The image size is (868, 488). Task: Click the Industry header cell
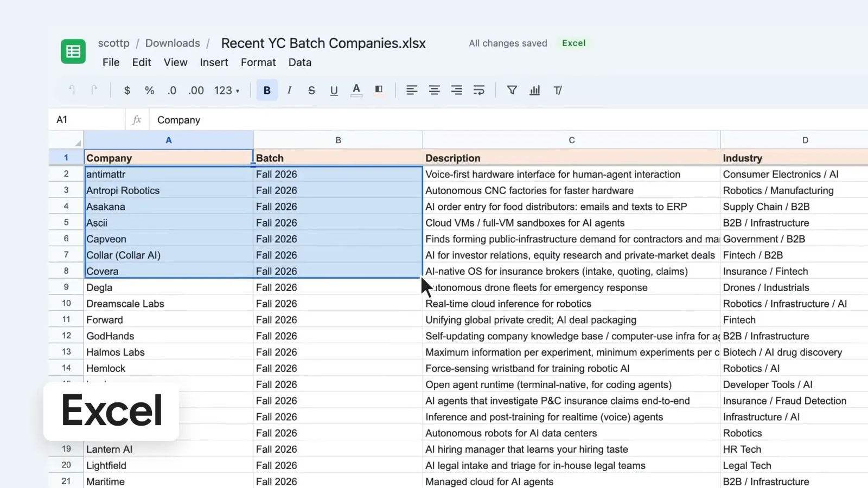pyautogui.click(x=795, y=158)
